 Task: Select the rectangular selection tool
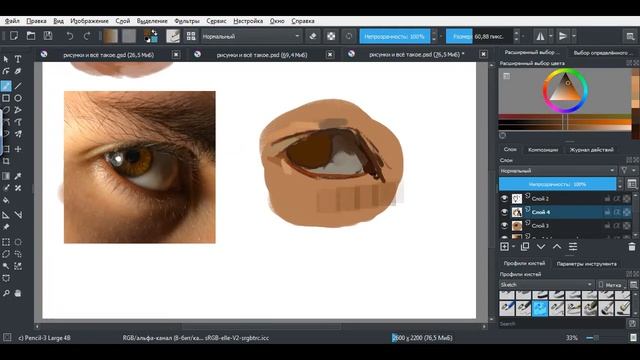tap(6, 242)
